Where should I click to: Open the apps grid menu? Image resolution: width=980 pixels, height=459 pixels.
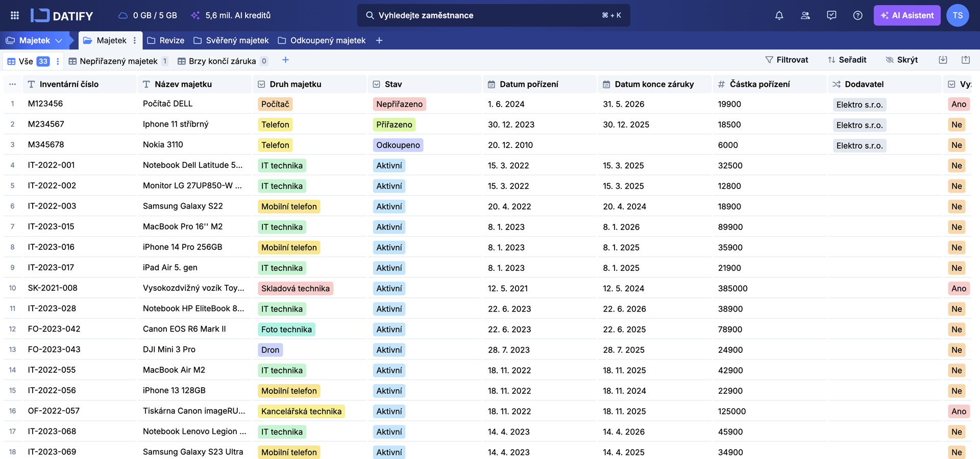coord(15,15)
